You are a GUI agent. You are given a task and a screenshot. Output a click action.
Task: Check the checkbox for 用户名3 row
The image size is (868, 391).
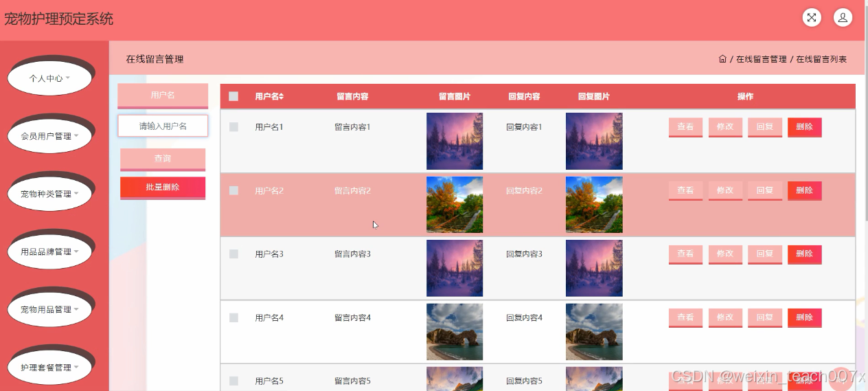(233, 254)
